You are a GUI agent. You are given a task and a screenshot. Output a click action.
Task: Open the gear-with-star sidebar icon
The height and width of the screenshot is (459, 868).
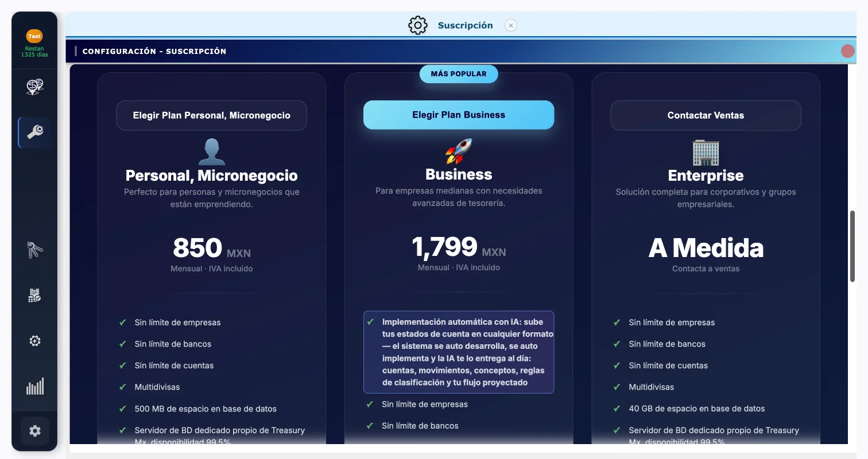coord(34,341)
